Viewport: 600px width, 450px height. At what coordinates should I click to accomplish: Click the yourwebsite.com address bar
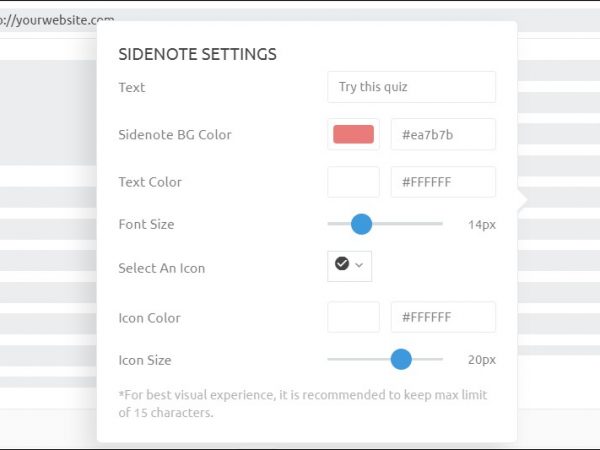(x=60, y=19)
